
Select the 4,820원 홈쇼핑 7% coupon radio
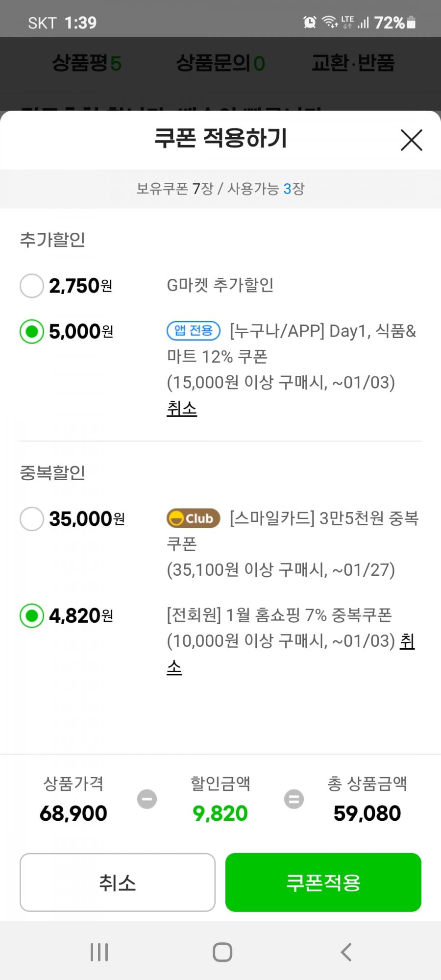click(32, 616)
